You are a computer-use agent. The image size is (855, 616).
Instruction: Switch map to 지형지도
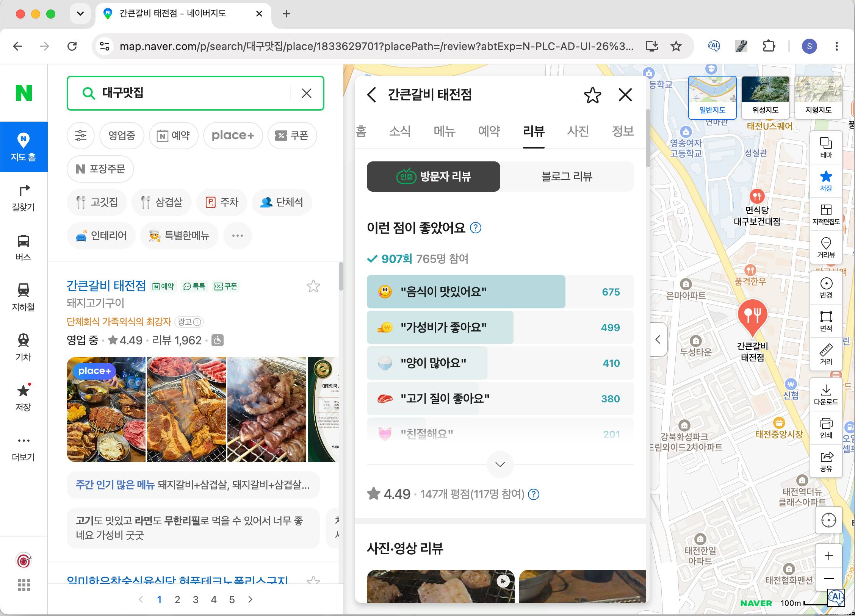[x=818, y=97]
